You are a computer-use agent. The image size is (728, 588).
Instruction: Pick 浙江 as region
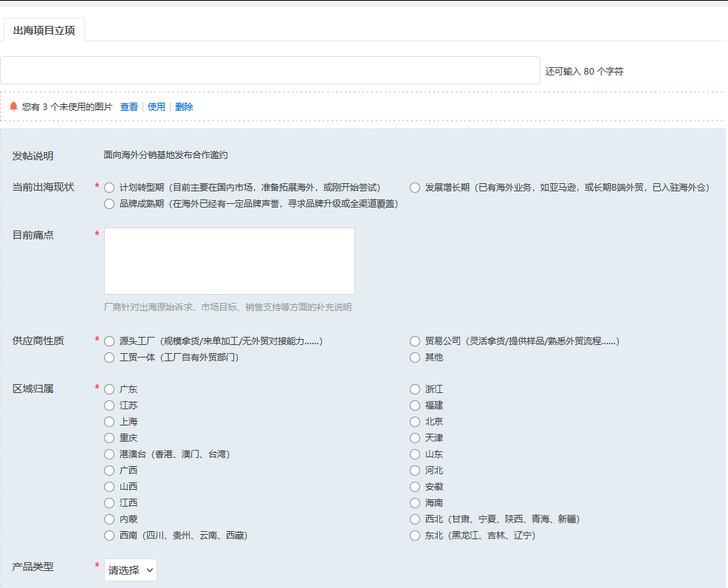click(x=414, y=389)
